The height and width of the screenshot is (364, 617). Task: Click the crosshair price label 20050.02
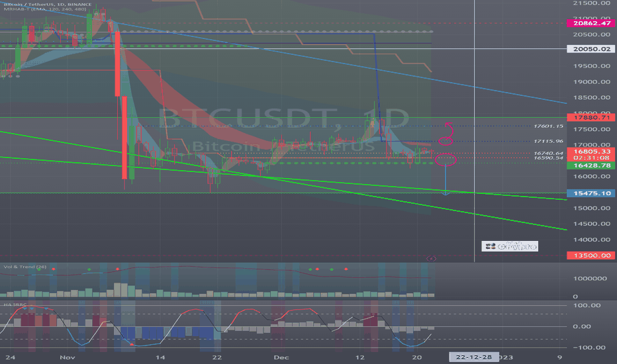[591, 49]
